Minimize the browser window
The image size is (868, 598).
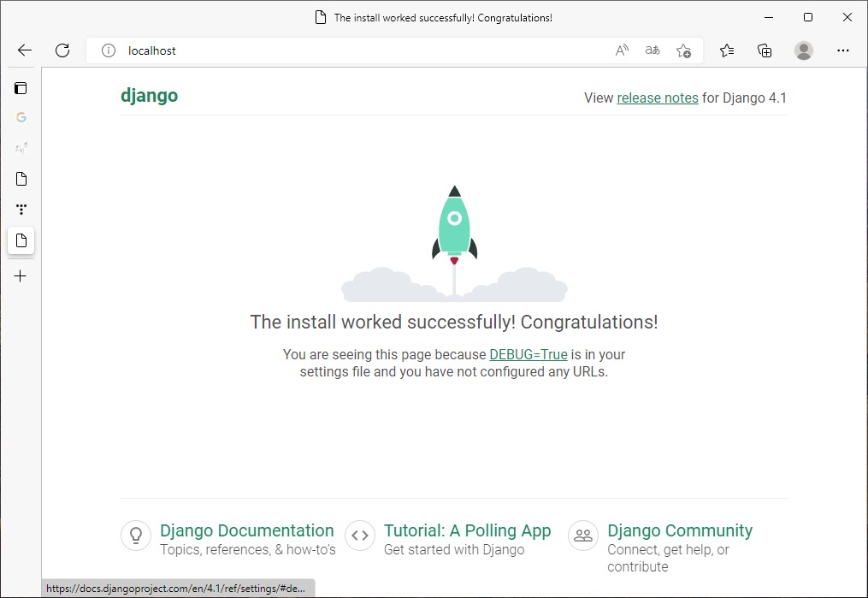769,17
